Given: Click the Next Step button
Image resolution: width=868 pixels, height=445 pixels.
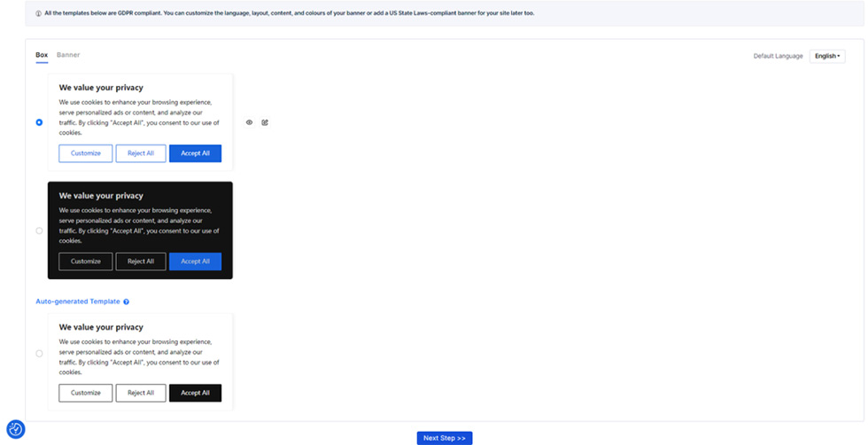Looking at the screenshot, I should 444,438.
